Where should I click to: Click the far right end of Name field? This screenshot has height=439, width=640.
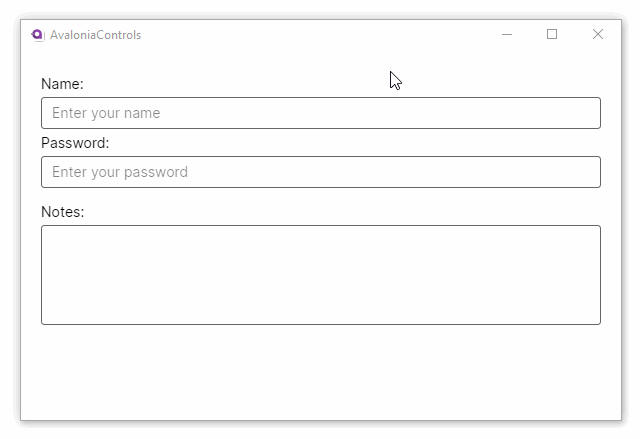pyautogui.click(x=590, y=113)
